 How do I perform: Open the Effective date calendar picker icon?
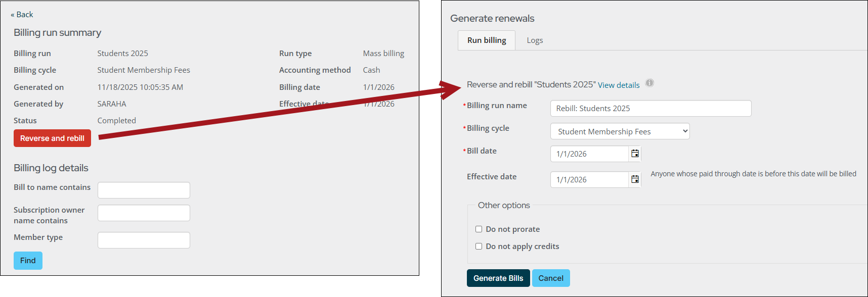click(x=635, y=179)
